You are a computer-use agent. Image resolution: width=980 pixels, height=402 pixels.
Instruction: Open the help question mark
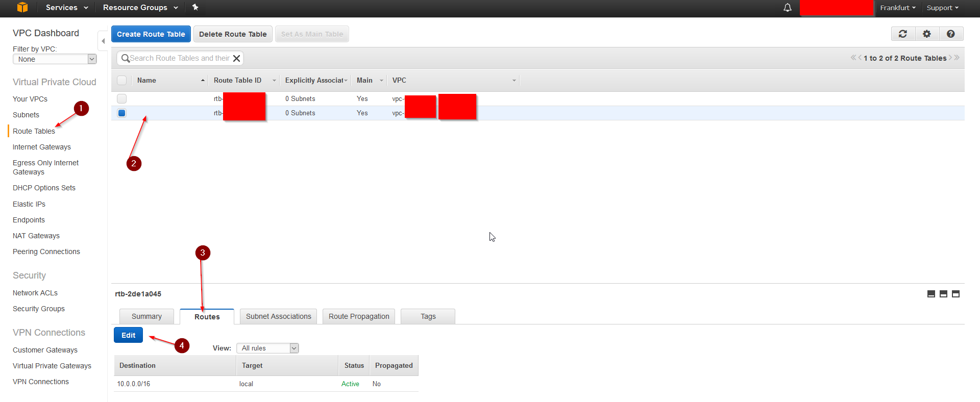coord(950,34)
